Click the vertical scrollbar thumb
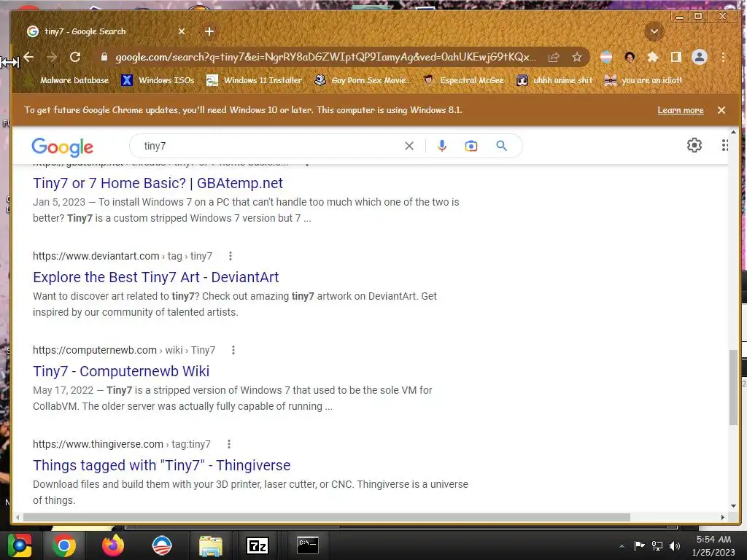The image size is (747, 560). (x=733, y=388)
